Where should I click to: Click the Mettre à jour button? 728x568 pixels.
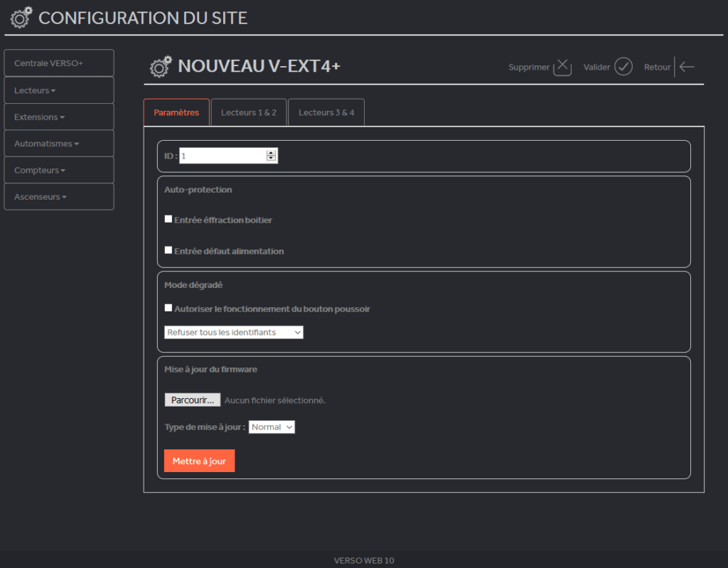199,461
